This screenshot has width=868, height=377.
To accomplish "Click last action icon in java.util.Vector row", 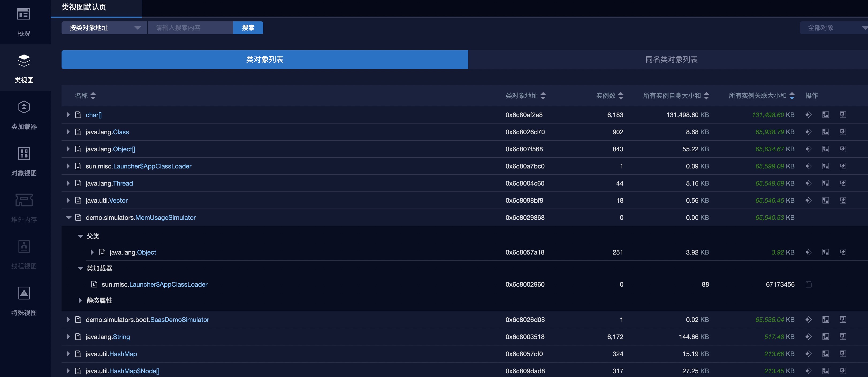I will click(x=843, y=201).
